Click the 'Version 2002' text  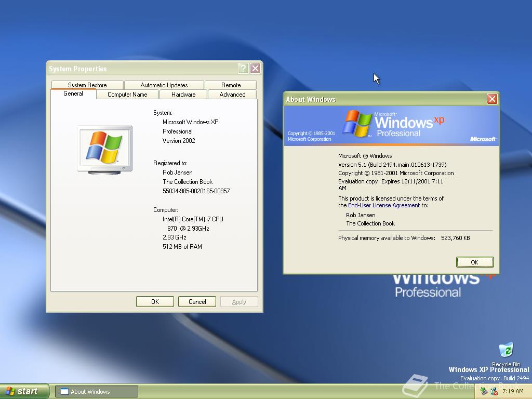[x=179, y=140]
